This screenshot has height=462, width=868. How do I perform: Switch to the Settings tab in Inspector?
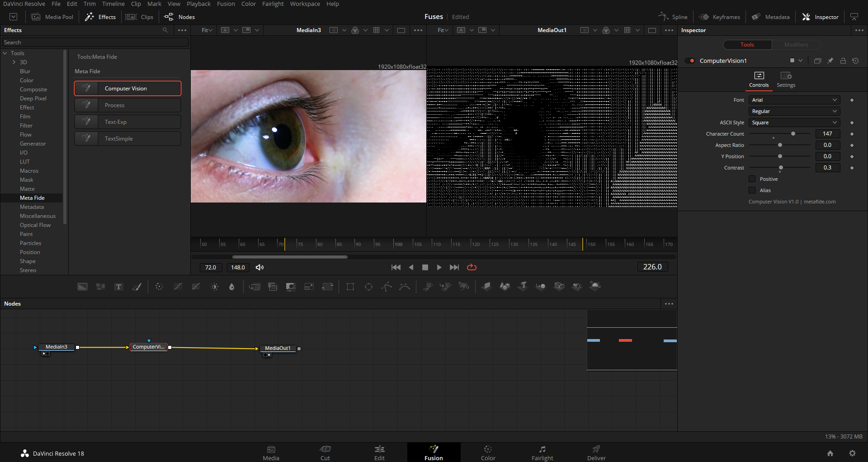786,80
